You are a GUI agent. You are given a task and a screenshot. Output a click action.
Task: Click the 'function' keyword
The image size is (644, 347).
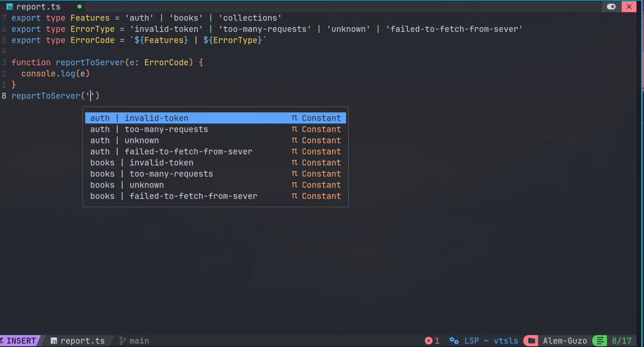(x=31, y=62)
